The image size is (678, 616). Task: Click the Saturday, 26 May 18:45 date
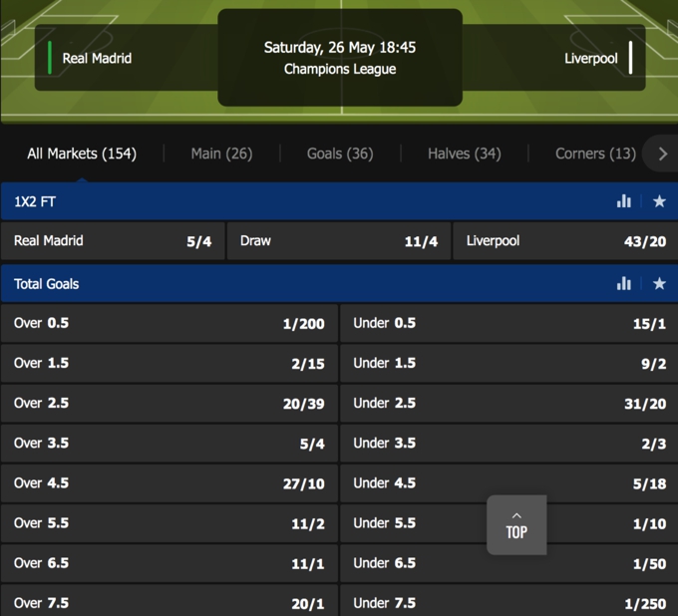[x=340, y=47]
